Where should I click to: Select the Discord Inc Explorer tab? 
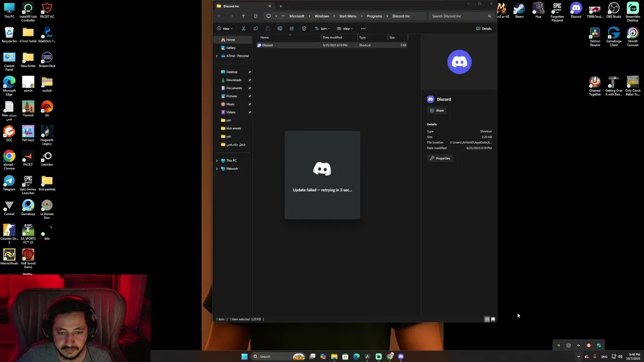[244, 6]
